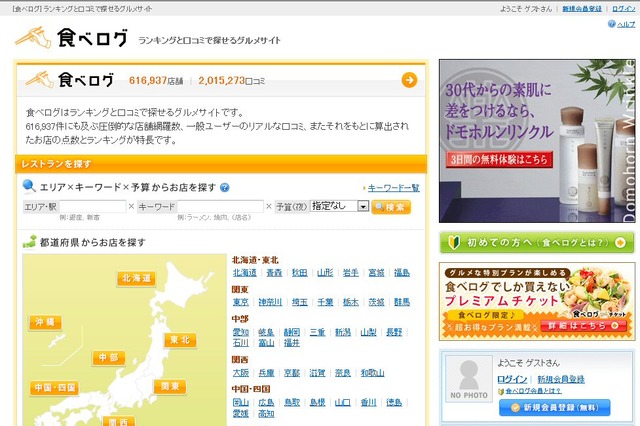Click the magnifier icon by the エリア×キーワード heading
This screenshot has width=640, height=426.
29,186
